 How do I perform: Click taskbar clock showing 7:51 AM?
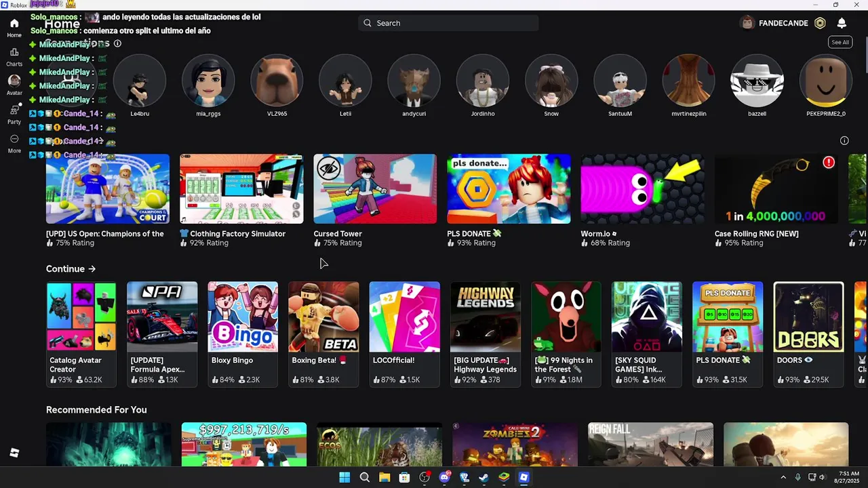pos(848,477)
